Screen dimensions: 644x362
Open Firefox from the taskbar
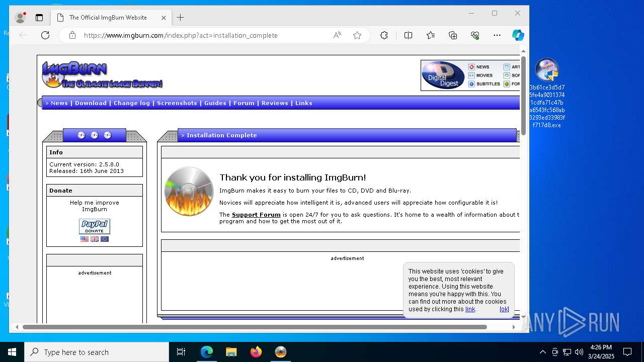tap(256, 352)
